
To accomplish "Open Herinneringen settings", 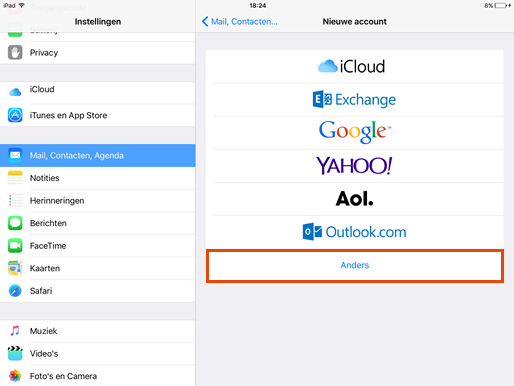I will click(x=98, y=201).
